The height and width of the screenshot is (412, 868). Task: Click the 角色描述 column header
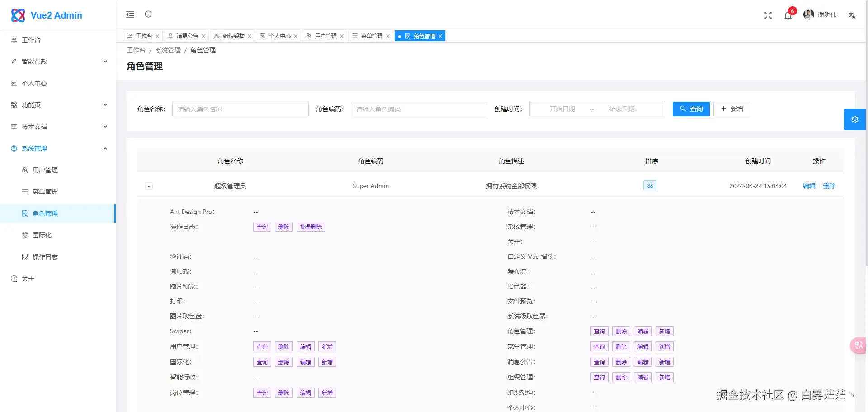(511, 161)
